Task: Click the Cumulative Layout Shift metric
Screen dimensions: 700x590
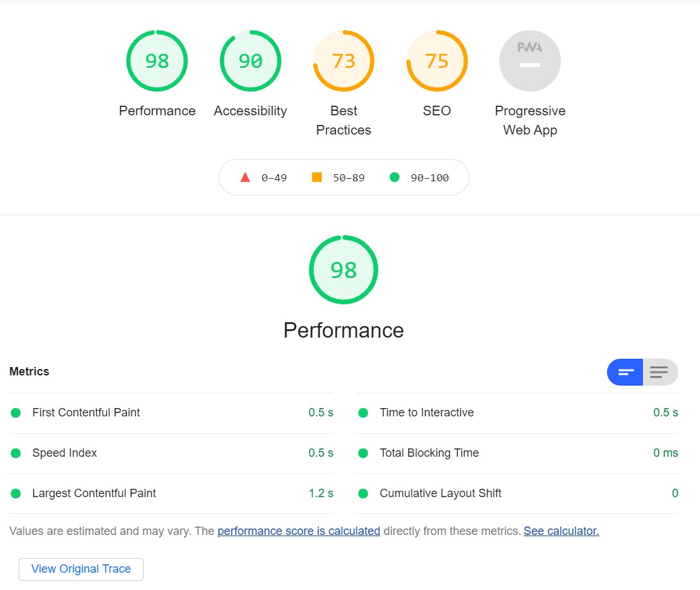Action: [440, 493]
